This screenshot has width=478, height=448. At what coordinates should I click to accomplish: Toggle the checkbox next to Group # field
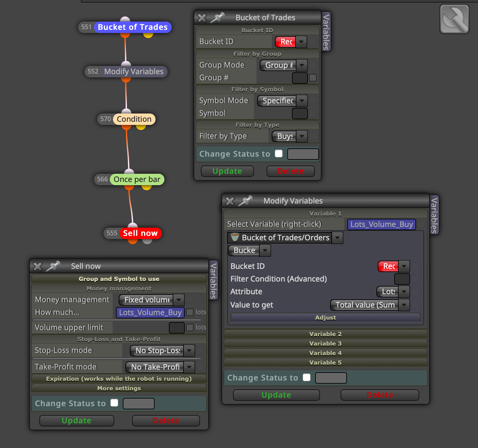(313, 78)
